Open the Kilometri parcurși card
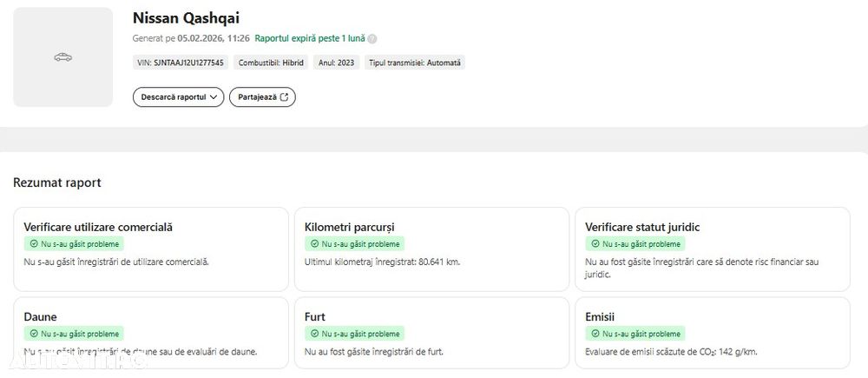Screen dimensions: 868x378 tap(431, 249)
